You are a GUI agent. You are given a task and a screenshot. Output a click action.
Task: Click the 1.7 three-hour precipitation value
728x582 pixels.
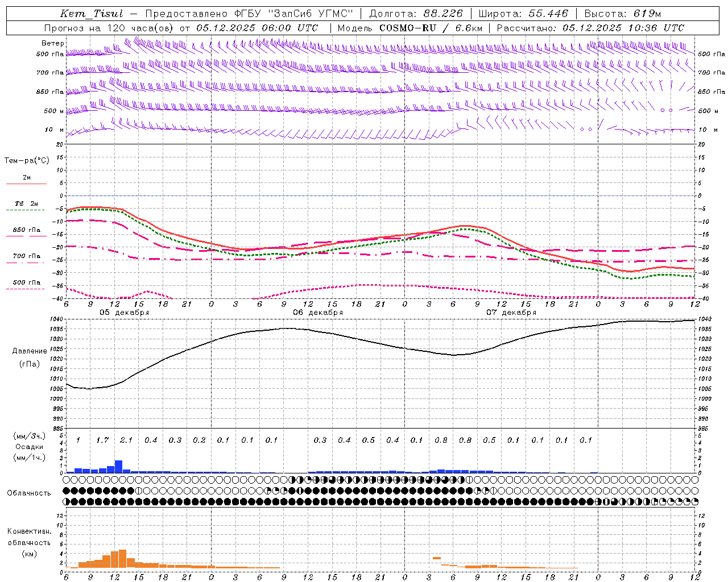pos(102,440)
